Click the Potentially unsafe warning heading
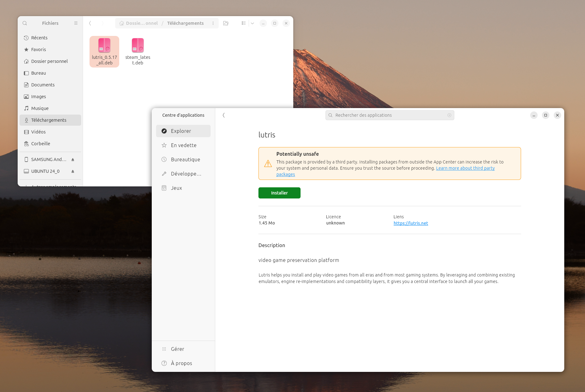This screenshot has width=585, height=392. click(x=298, y=154)
